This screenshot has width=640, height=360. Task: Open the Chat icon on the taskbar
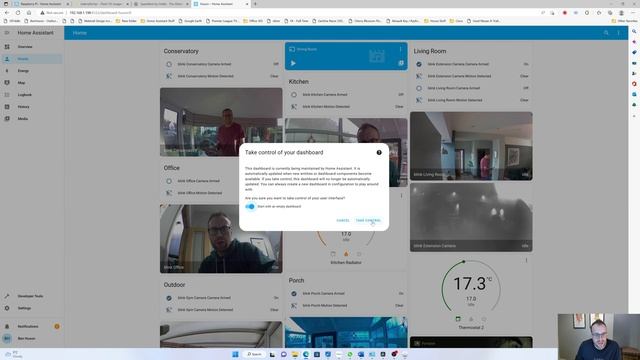(x=284, y=354)
